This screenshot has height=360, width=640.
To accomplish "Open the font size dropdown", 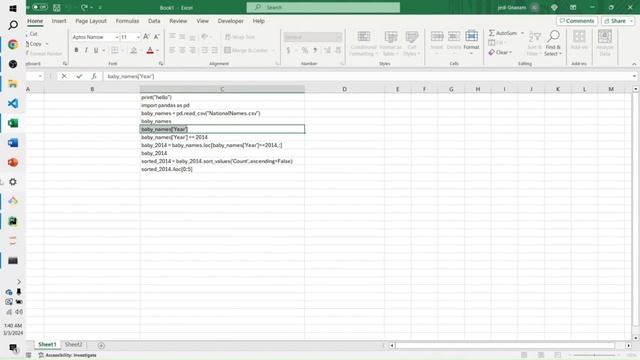I will coord(138,37).
